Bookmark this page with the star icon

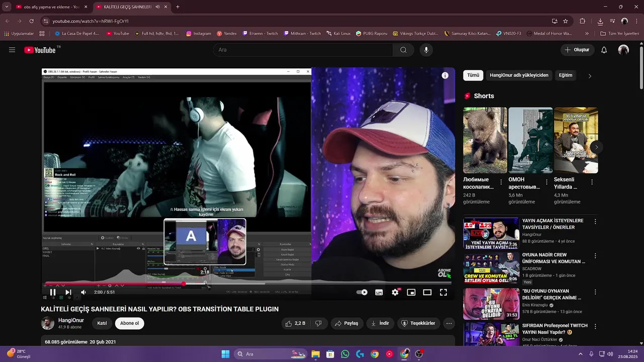coord(566,21)
